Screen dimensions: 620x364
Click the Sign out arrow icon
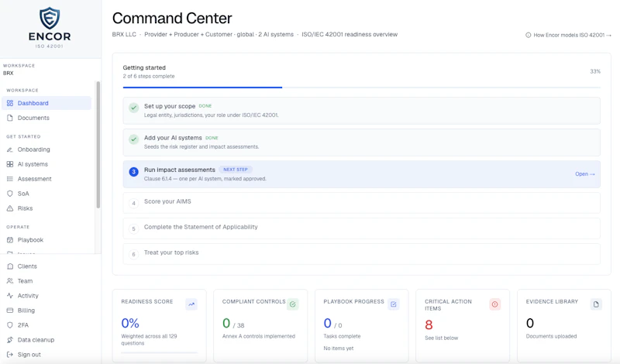pyautogui.click(x=10, y=355)
